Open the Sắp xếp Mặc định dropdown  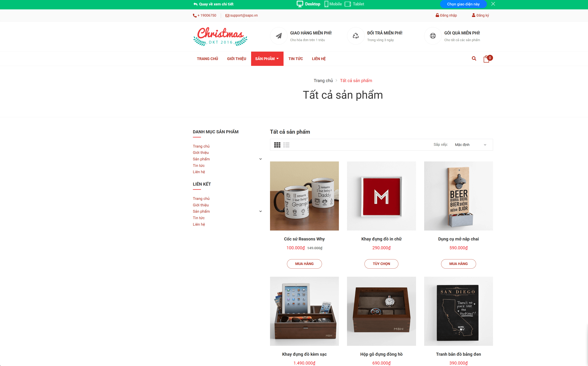[470, 145]
